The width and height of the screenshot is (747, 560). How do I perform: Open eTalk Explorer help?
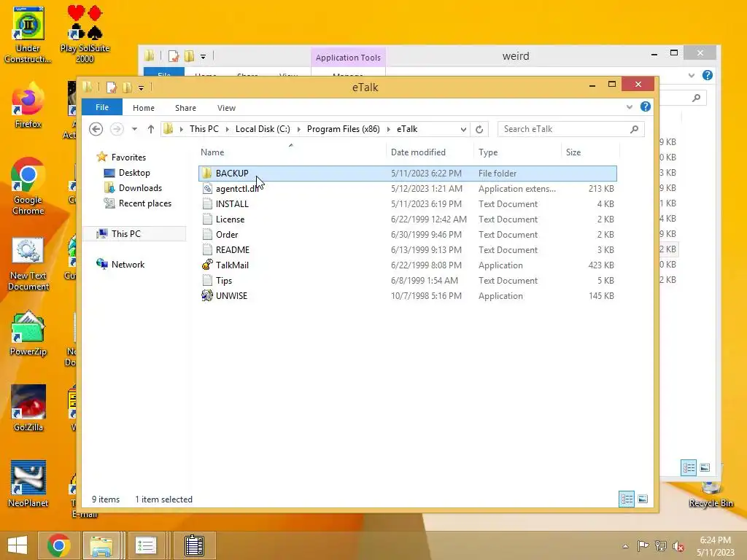pyautogui.click(x=646, y=106)
